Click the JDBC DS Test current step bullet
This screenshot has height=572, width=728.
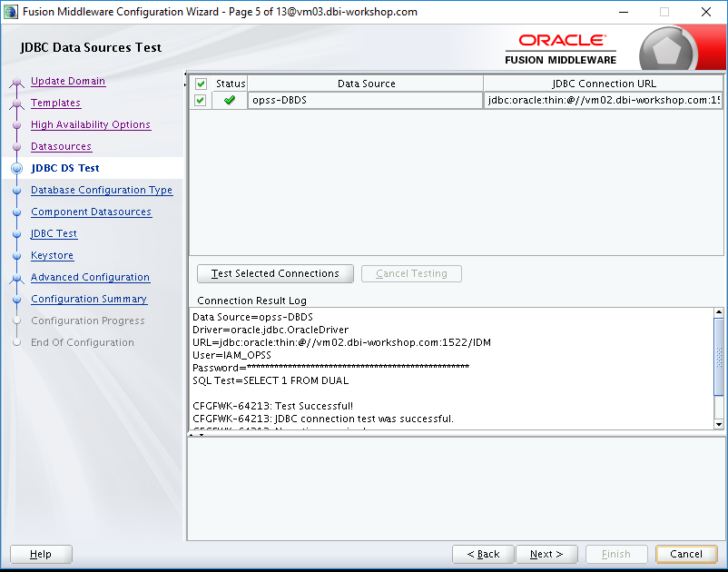pyautogui.click(x=16, y=168)
